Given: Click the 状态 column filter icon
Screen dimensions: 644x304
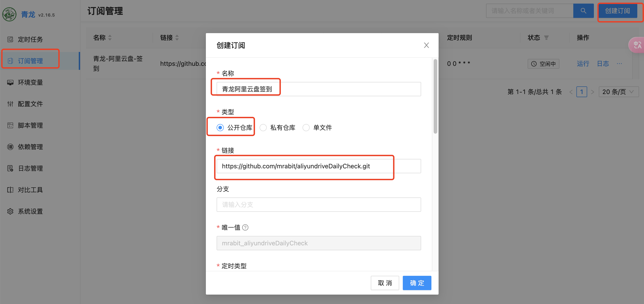Looking at the screenshot, I should [x=546, y=38].
